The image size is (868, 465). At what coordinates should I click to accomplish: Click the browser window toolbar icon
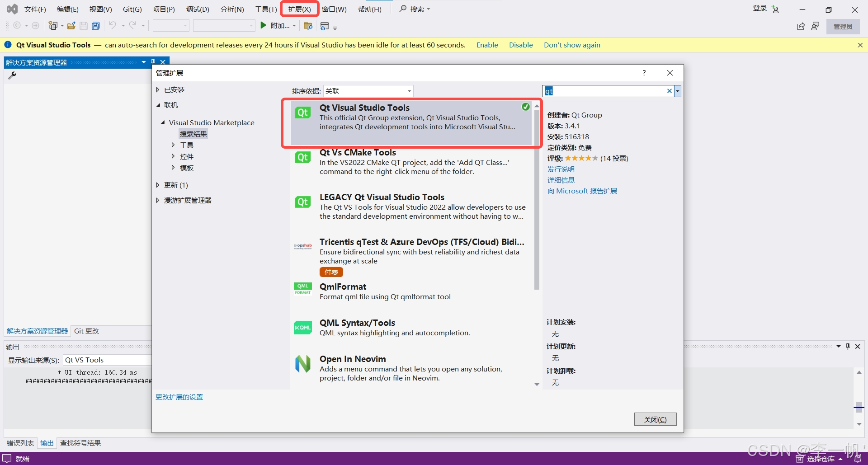[324, 26]
